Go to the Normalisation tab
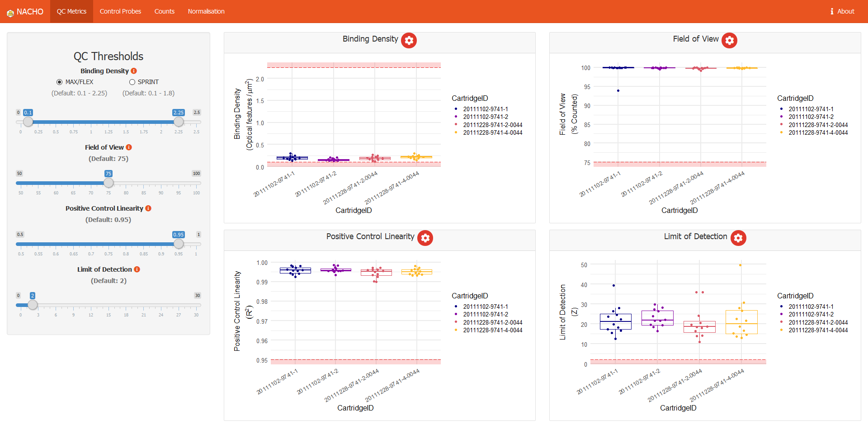Screen dimensions: 868x434 pyautogui.click(x=206, y=11)
